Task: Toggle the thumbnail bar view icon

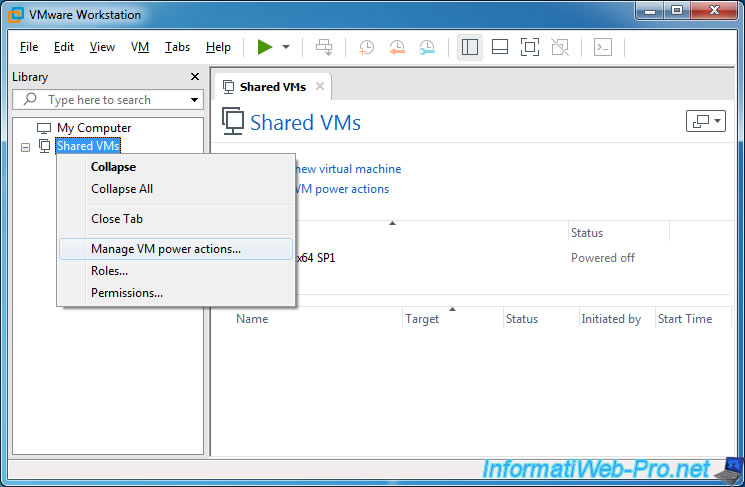Action: (500, 47)
